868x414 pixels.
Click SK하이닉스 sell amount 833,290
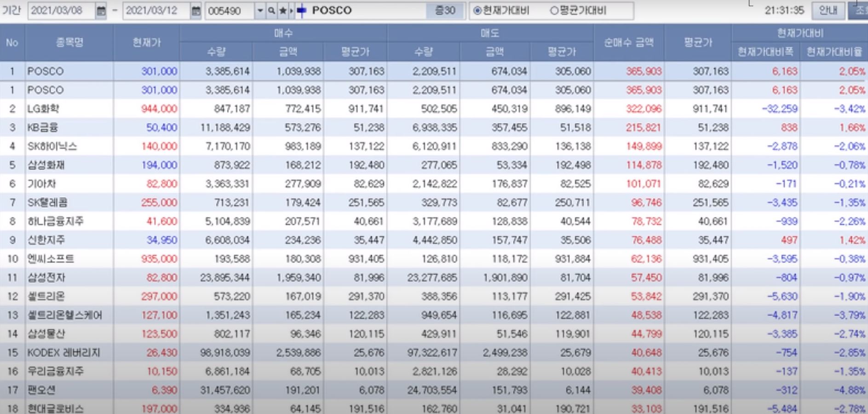509,146
